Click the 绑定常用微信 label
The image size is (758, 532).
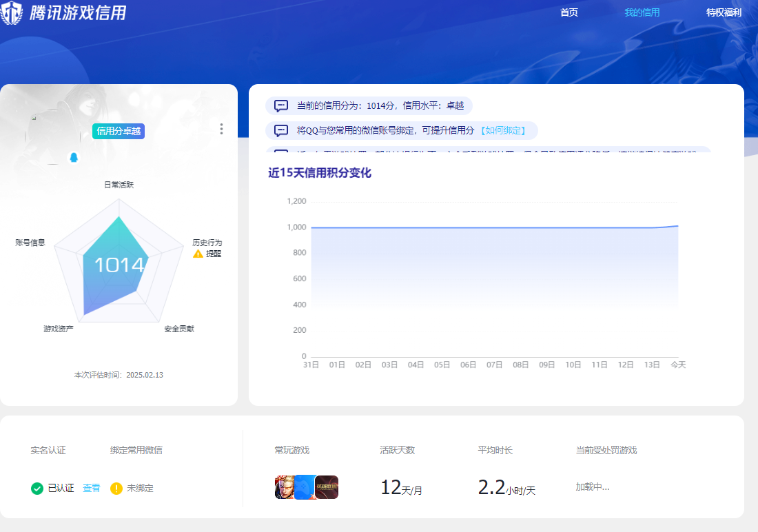point(136,450)
